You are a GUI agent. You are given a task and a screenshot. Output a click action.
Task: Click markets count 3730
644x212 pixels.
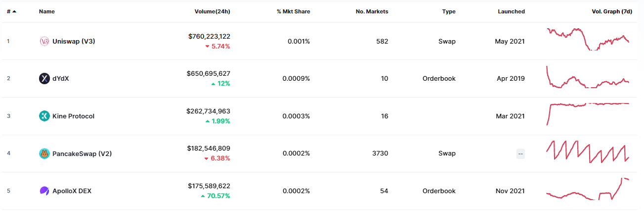point(380,154)
